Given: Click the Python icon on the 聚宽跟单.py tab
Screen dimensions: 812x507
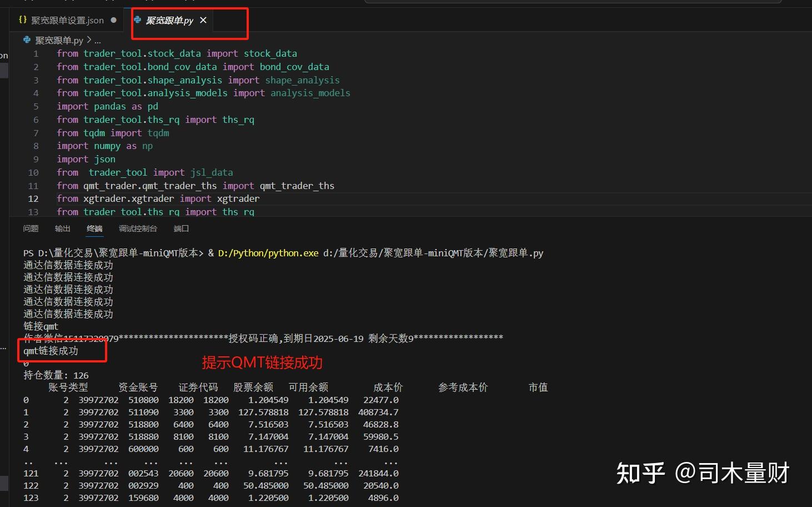Looking at the screenshot, I should 138,19.
